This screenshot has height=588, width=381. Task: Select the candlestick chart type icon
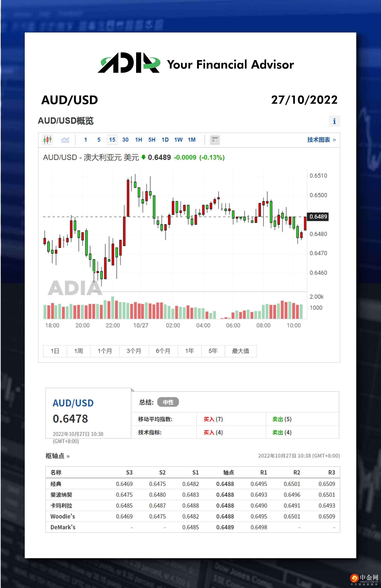(x=47, y=140)
